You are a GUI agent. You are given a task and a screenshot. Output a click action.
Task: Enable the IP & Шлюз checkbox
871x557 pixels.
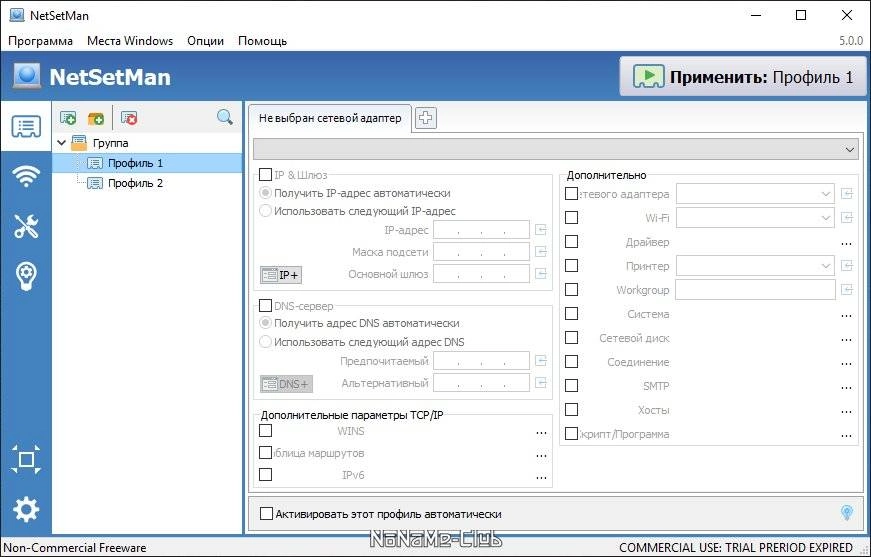[x=266, y=175]
